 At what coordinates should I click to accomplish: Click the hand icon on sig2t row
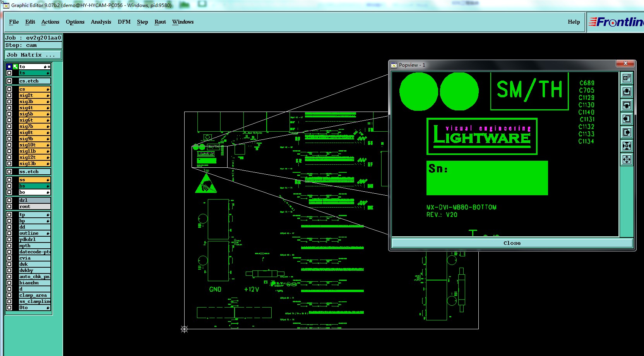click(48, 96)
